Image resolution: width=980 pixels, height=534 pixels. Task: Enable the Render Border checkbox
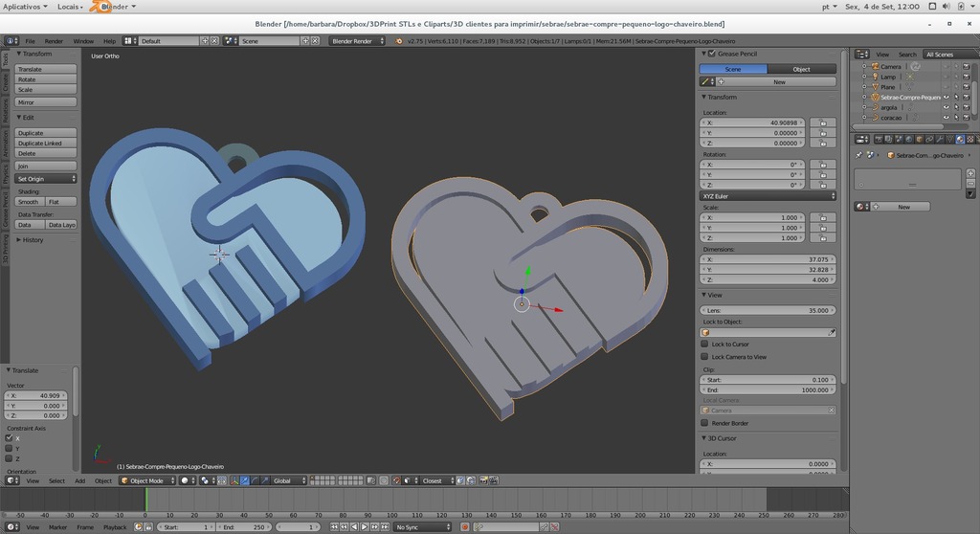705,423
